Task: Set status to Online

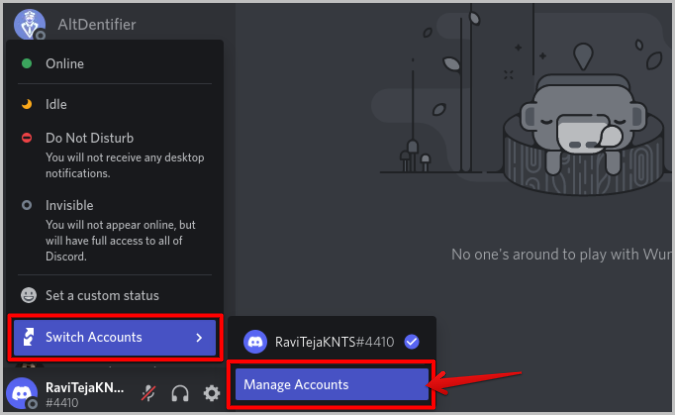Action: [115, 64]
